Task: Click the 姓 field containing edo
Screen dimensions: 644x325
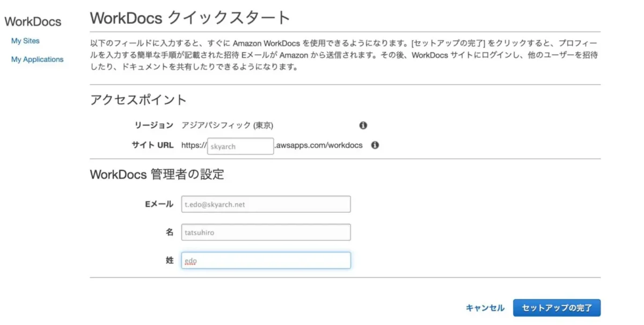Action: click(x=266, y=261)
